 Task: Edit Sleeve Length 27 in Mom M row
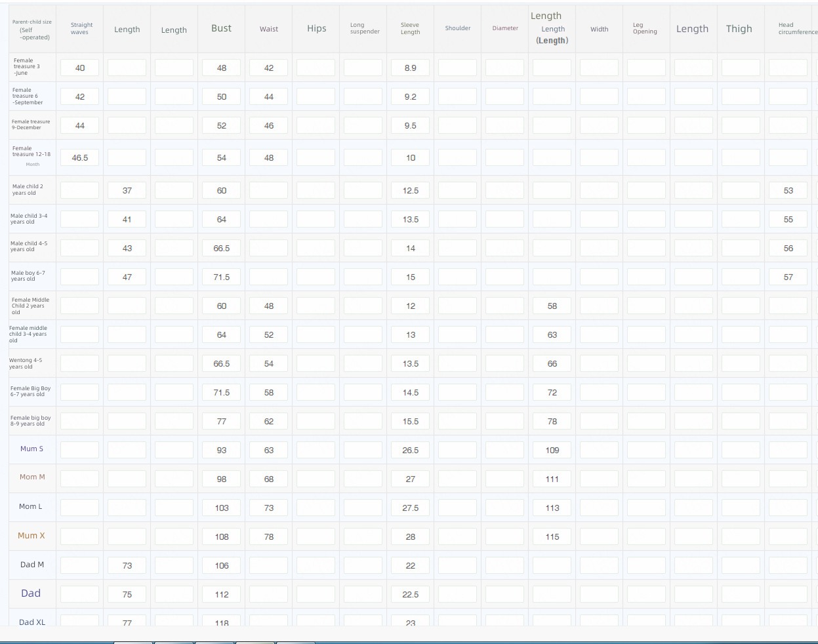click(x=411, y=479)
